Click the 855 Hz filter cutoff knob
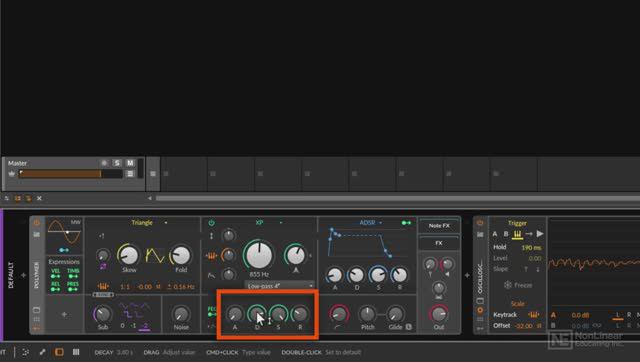Image resolution: width=640 pixels, height=362 pixels. [x=259, y=254]
